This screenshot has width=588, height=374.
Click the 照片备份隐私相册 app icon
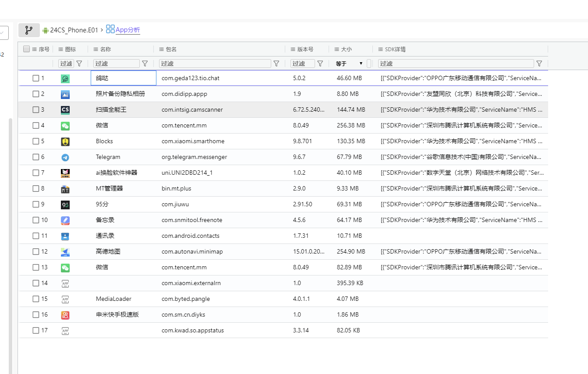[x=65, y=94]
